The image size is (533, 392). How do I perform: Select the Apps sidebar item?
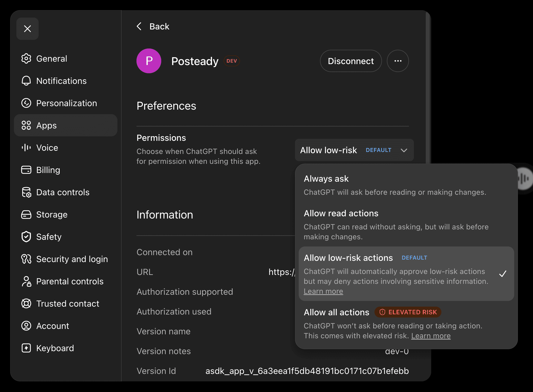click(66, 125)
